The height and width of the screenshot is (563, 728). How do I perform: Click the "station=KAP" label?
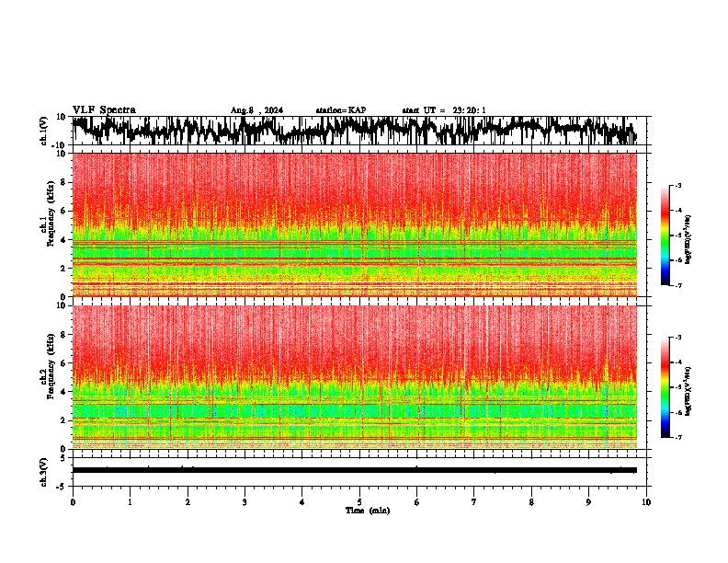pos(341,110)
